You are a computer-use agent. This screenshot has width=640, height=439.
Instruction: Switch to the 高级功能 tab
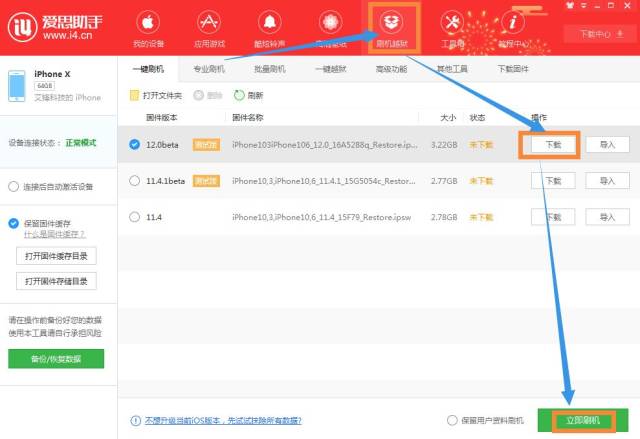coord(391,69)
